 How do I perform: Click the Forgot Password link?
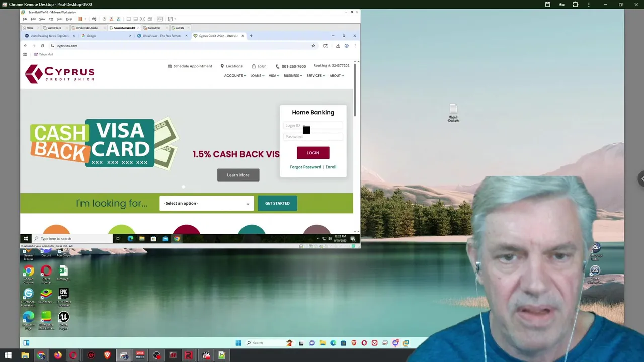point(305,167)
